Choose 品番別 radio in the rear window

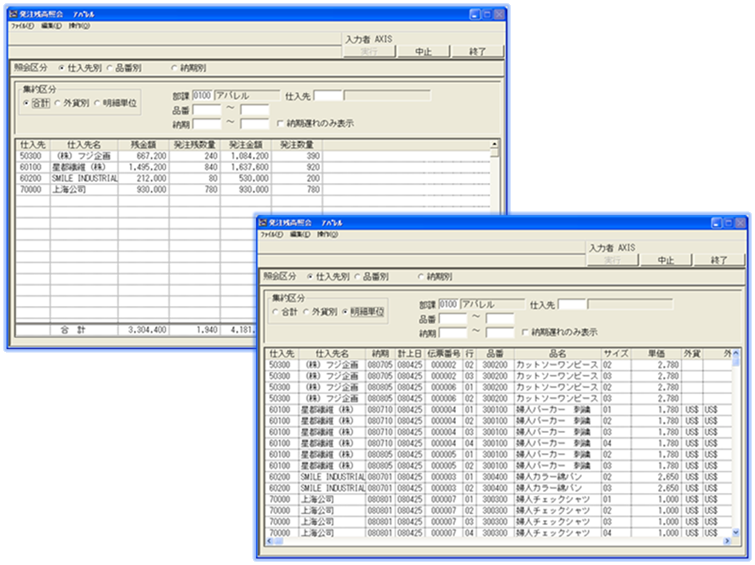coord(110,68)
